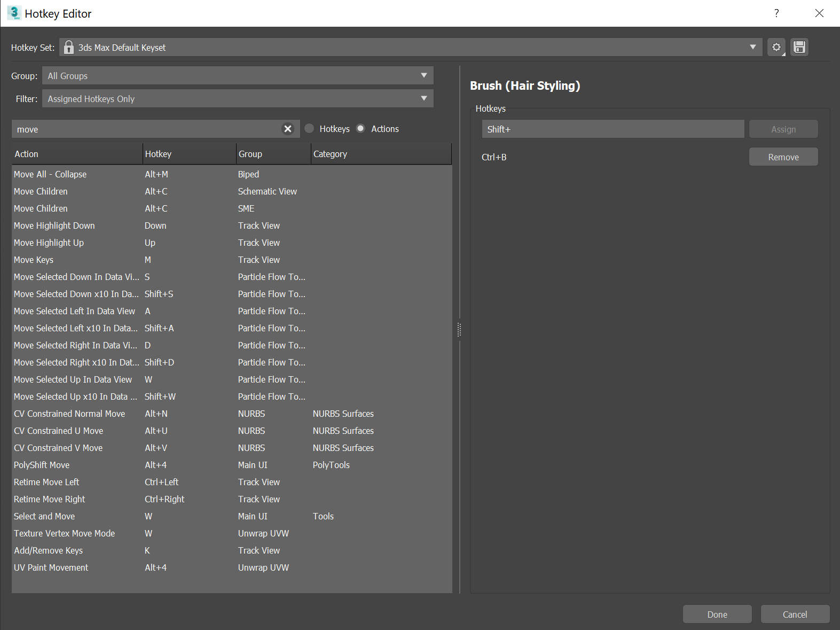The height and width of the screenshot is (630, 840).
Task: Select the row with hotkey Shift+D
Action: click(x=232, y=362)
